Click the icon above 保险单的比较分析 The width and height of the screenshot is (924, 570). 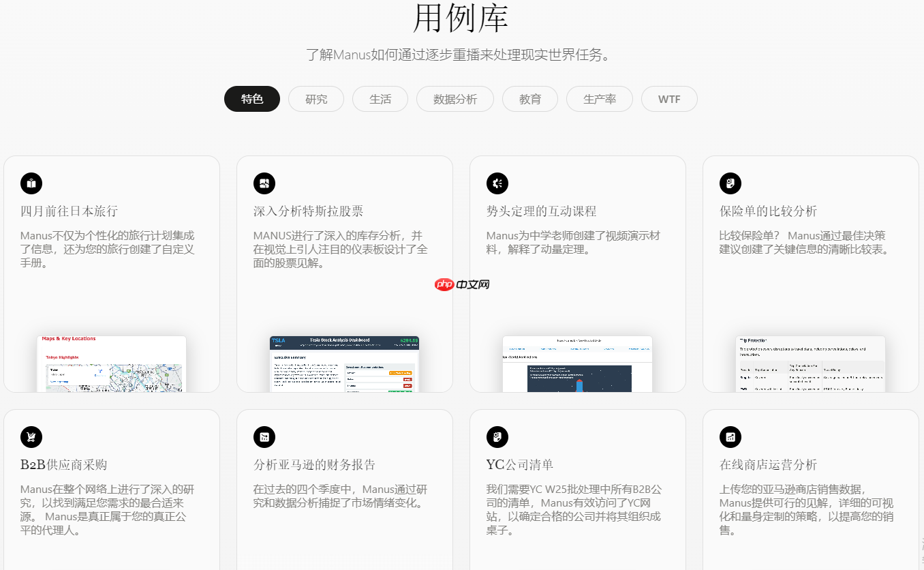pyautogui.click(x=730, y=183)
